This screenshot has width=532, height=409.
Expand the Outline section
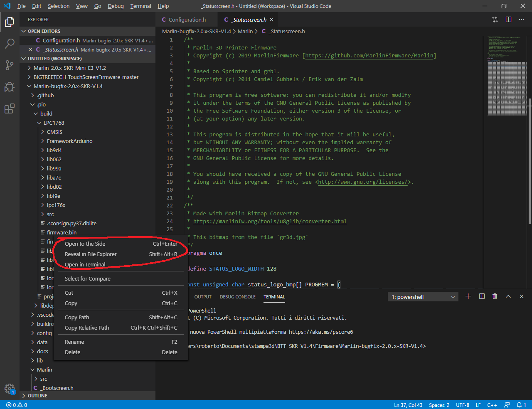[37, 396]
